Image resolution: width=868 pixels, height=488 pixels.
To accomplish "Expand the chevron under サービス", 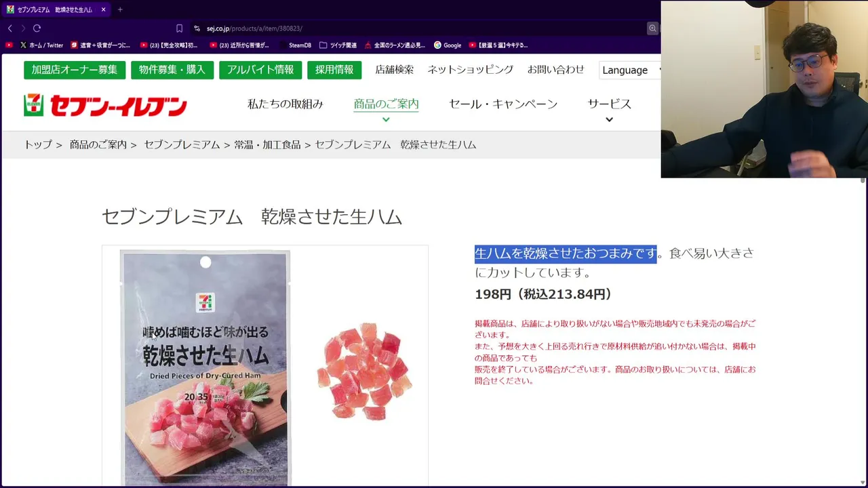I will pyautogui.click(x=609, y=120).
